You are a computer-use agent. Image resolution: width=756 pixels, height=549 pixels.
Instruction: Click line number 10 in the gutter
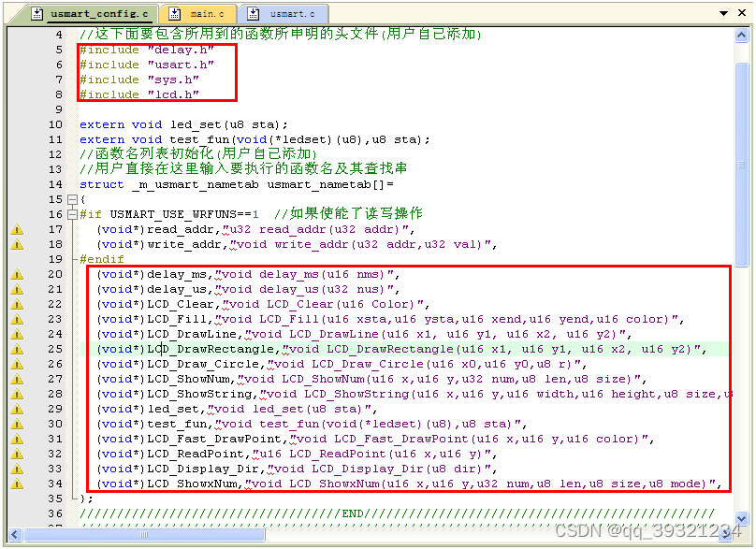(x=55, y=124)
